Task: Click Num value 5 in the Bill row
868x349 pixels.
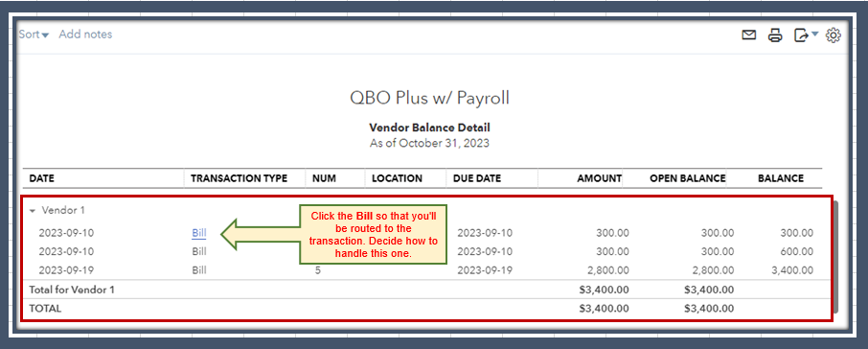Action: click(x=318, y=270)
